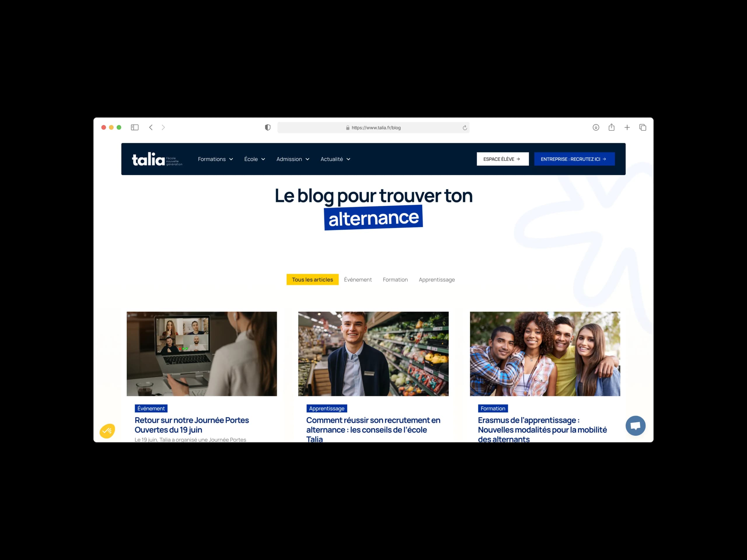
Task: Open the Admission dropdown menu
Action: (x=293, y=159)
